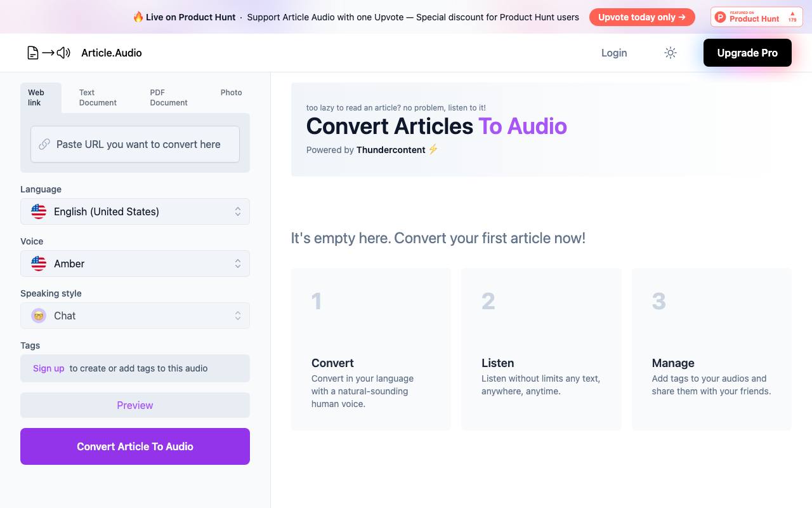Click the lightning bolt icon beside Thundercontent

[x=433, y=149]
